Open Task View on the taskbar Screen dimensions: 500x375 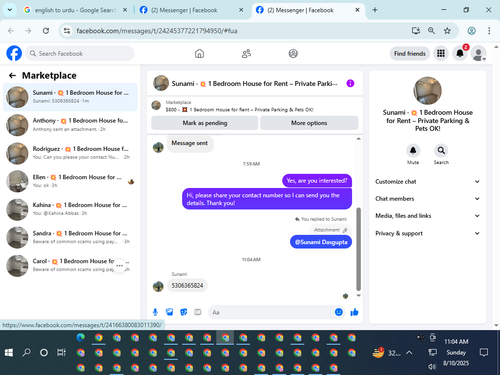coord(61,353)
